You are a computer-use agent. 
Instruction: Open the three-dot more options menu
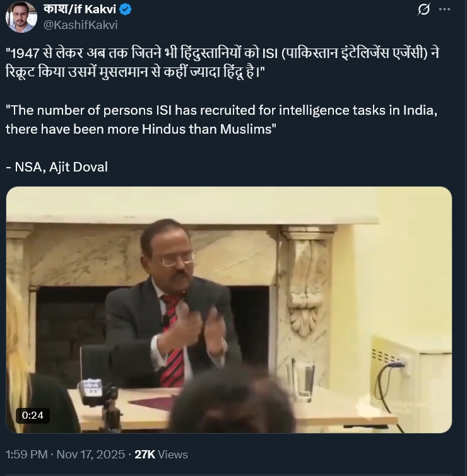click(444, 10)
